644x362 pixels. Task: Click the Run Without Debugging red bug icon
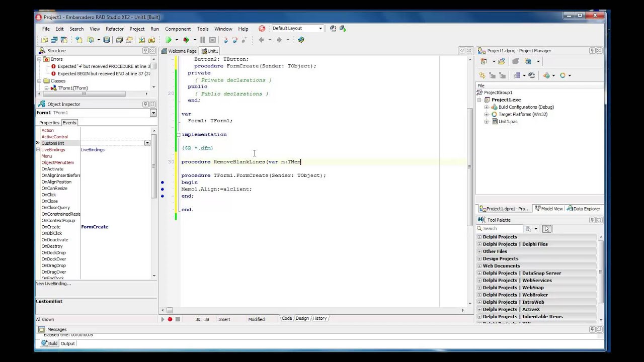point(186,40)
